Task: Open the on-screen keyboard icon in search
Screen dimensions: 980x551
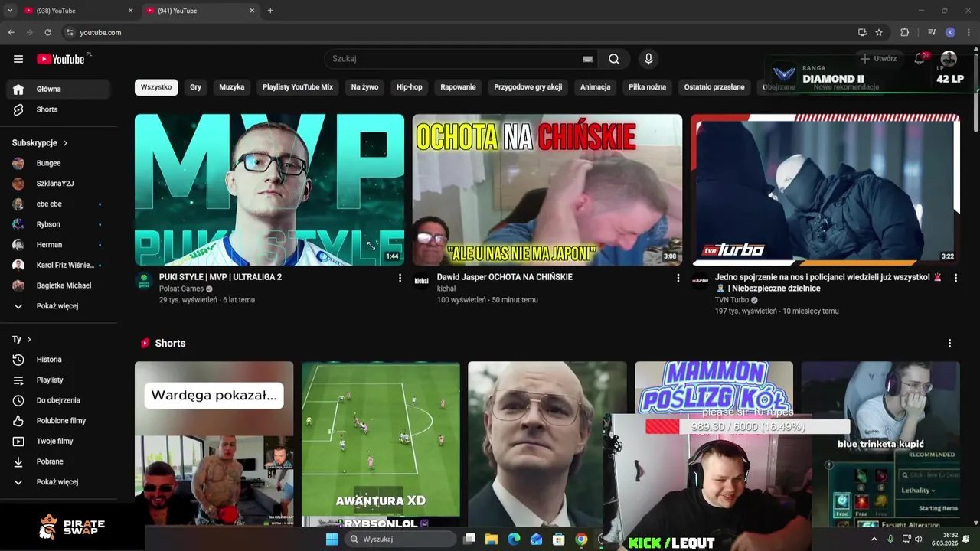Action: pos(587,59)
